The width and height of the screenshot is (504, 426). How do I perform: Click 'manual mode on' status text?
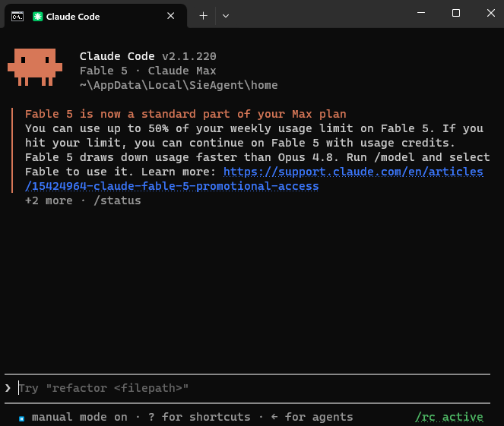coord(79,417)
